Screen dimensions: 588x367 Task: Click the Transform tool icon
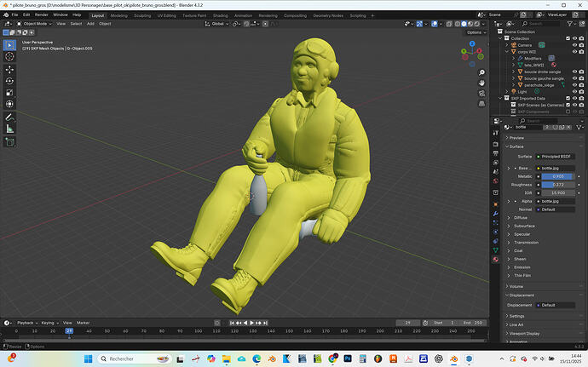pyautogui.click(x=9, y=105)
